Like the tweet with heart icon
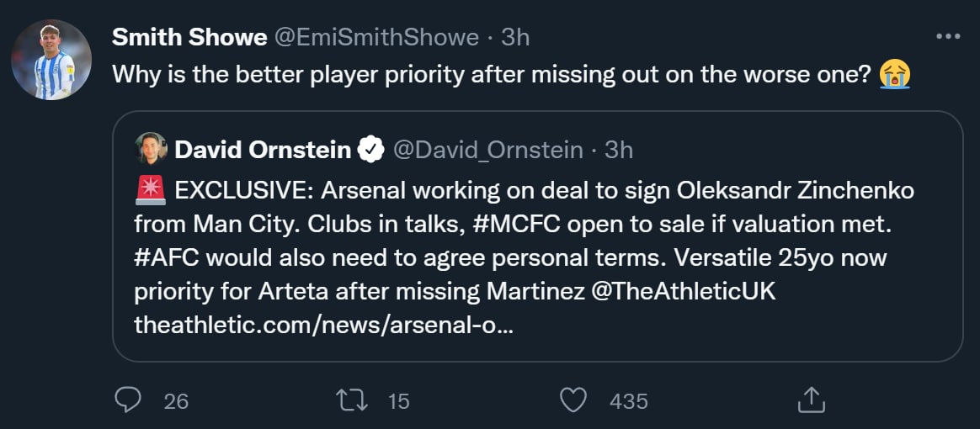 click(573, 400)
